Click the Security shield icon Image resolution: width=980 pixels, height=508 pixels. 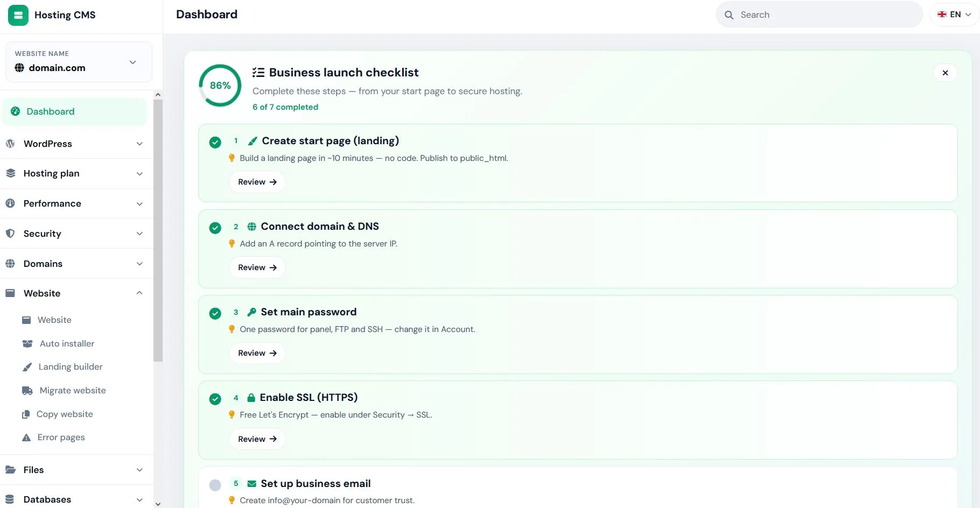point(10,234)
